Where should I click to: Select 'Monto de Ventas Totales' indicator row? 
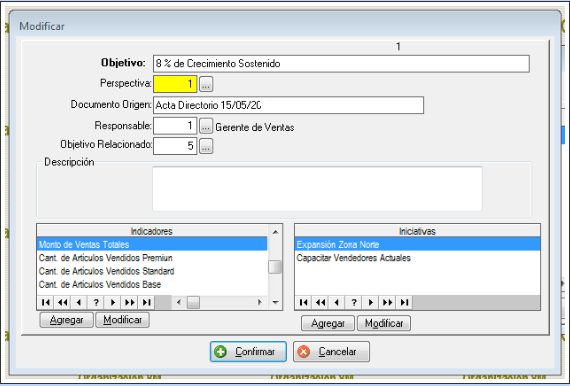coord(152,244)
